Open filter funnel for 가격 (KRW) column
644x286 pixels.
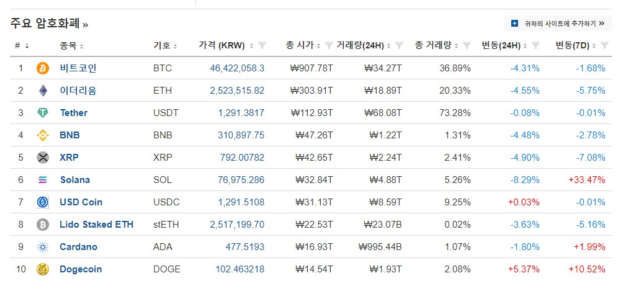(x=262, y=46)
